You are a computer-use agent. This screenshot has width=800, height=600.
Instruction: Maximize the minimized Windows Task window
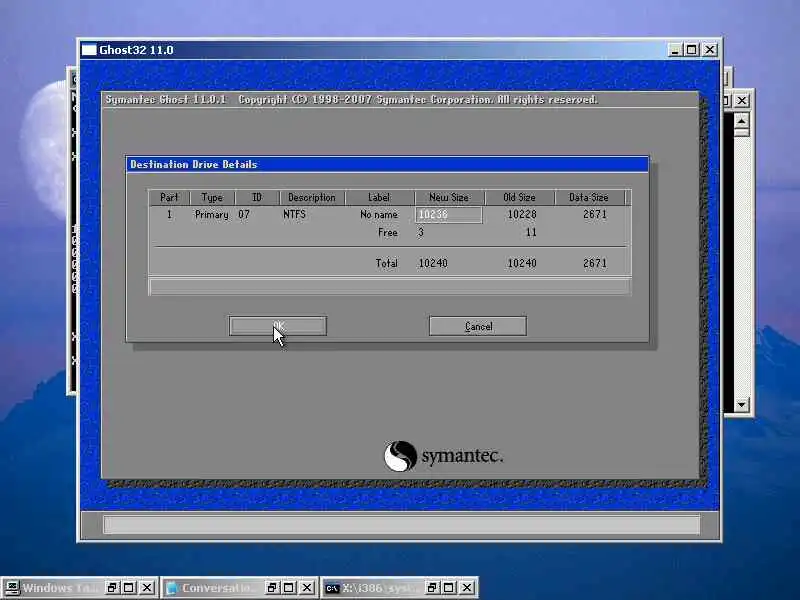tap(129, 587)
